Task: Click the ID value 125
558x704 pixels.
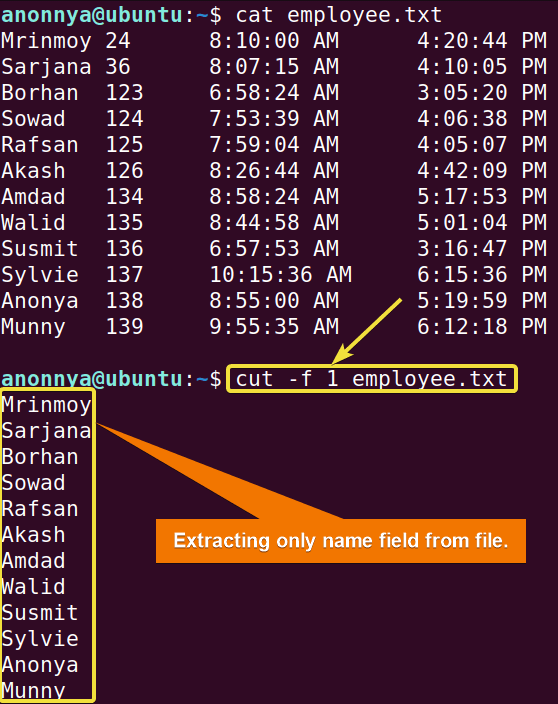Action: (x=124, y=145)
